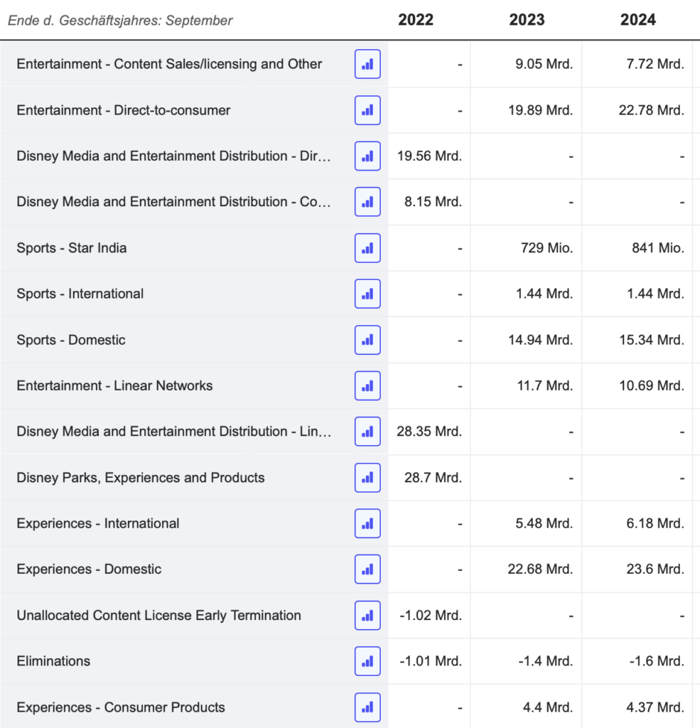Show chart for Entertainment - Linear Networks

(367, 386)
